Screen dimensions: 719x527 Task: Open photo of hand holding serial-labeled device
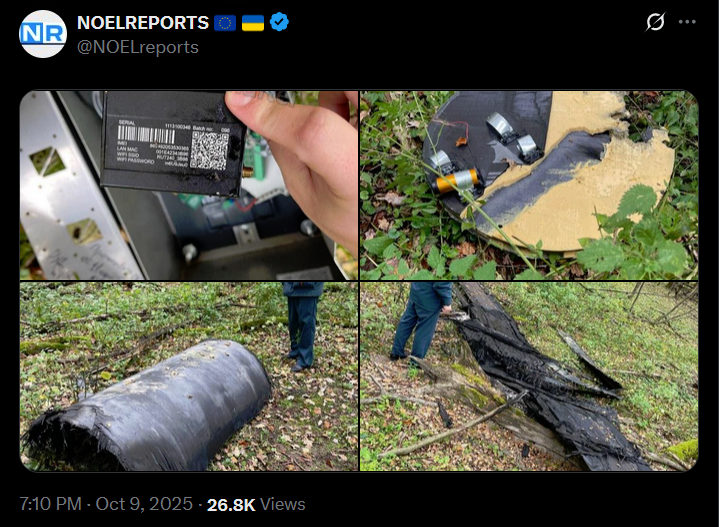[189, 185]
